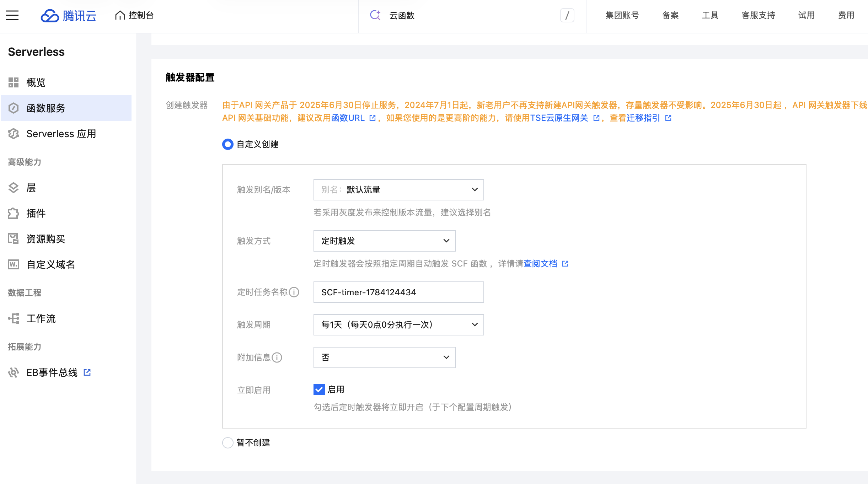This screenshot has height=484, width=868.
Task: Open the 费用 header menu
Action: pos(846,15)
